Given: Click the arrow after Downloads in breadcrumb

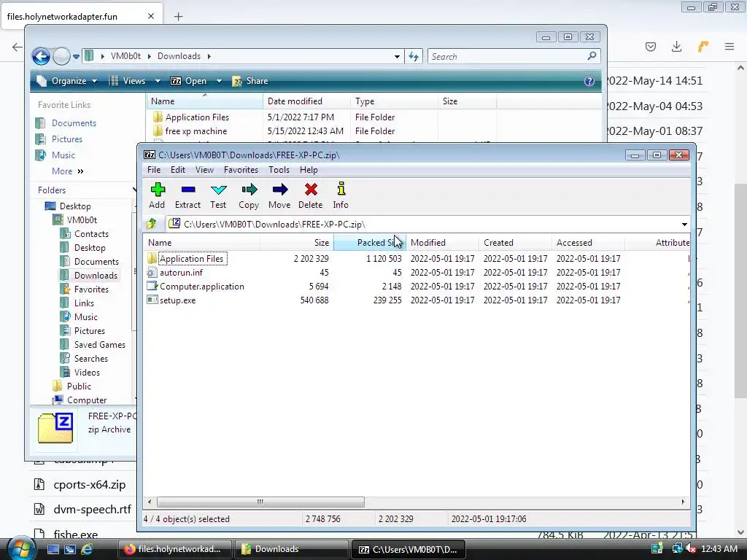Looking at the screenshot, I should (x=209, y=56).
